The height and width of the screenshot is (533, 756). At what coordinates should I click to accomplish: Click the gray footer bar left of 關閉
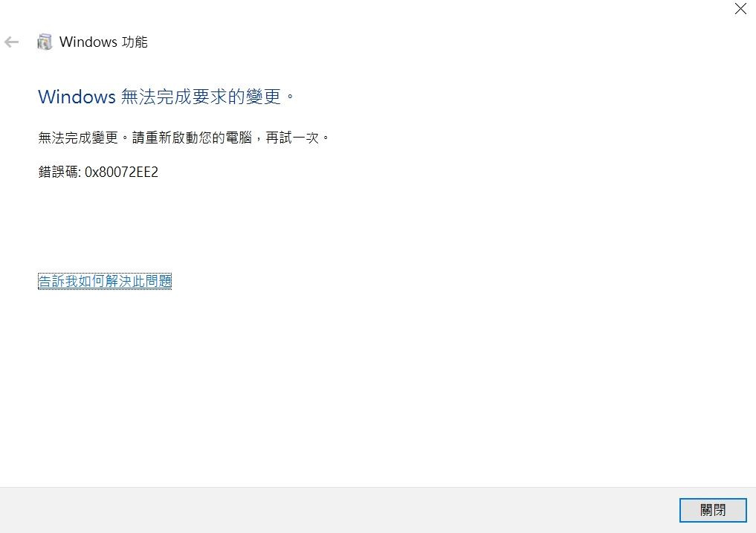[337, 510]
